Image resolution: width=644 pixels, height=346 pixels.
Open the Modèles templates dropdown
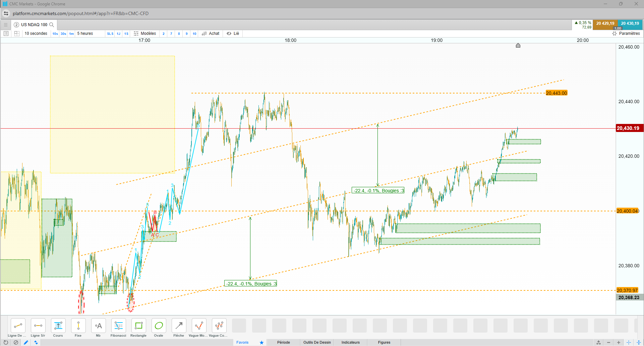(145, 33)
